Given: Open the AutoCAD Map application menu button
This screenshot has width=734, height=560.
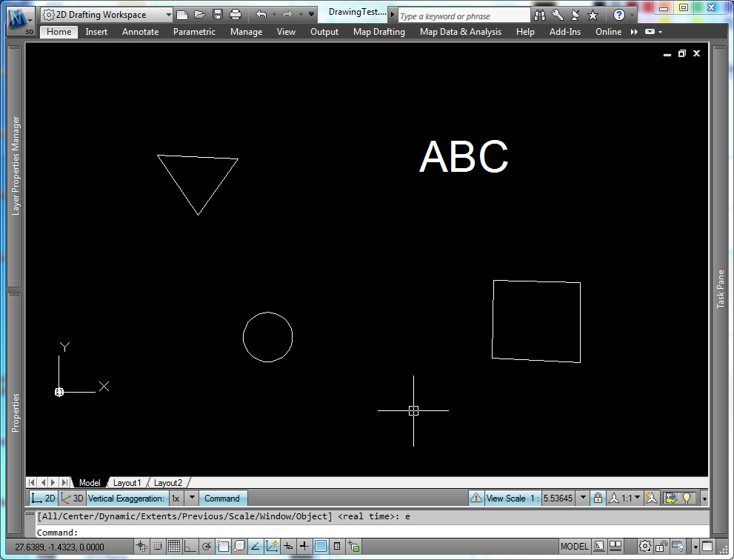Looking at the screenshot, I should point(21,21).
